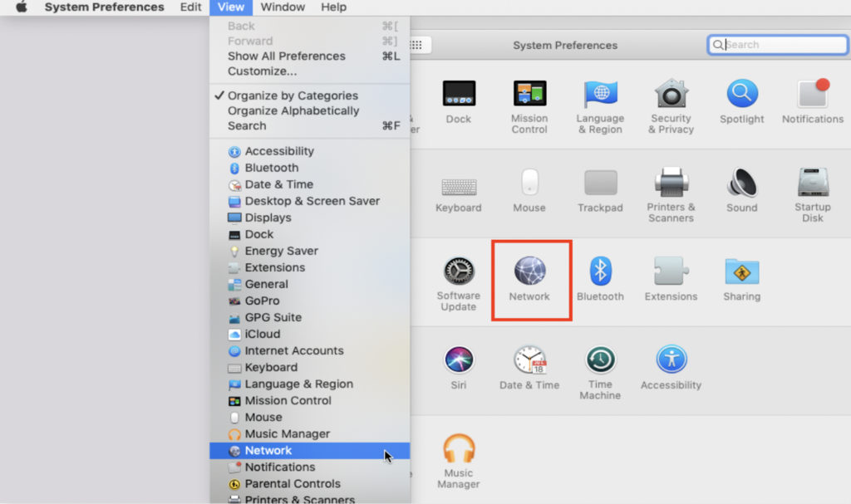Image resolution: width=851 pixels, height=504 pixels.
Task: Choose Internet Accounts menu item
Action: tap(310, 351)
